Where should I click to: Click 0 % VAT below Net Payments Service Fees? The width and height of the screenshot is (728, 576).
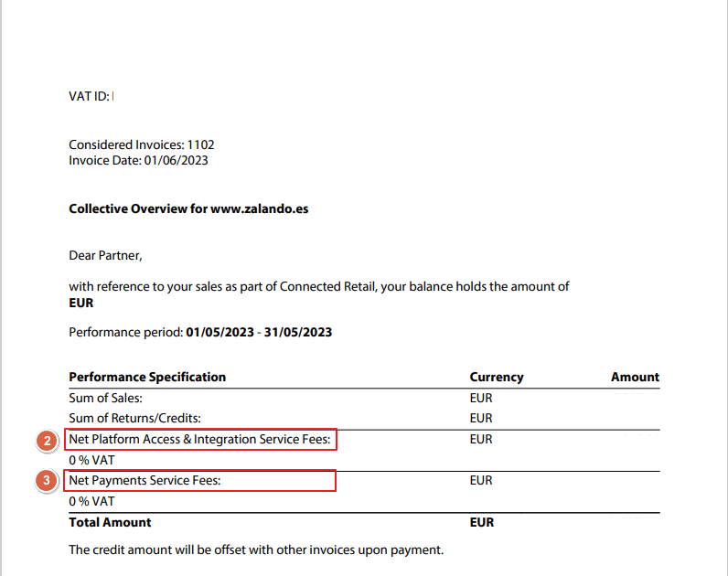(x=91, y=501)
